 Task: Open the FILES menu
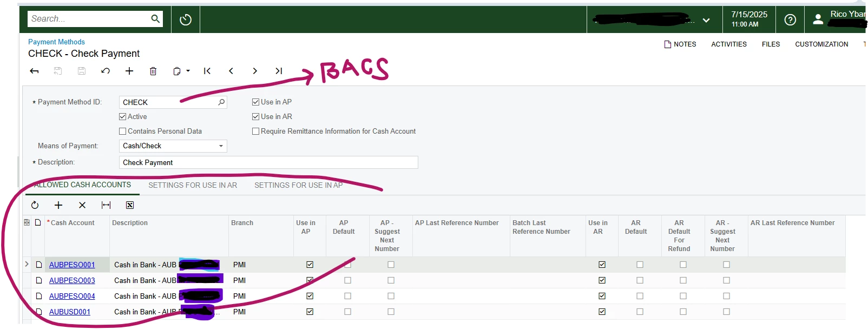771,44
